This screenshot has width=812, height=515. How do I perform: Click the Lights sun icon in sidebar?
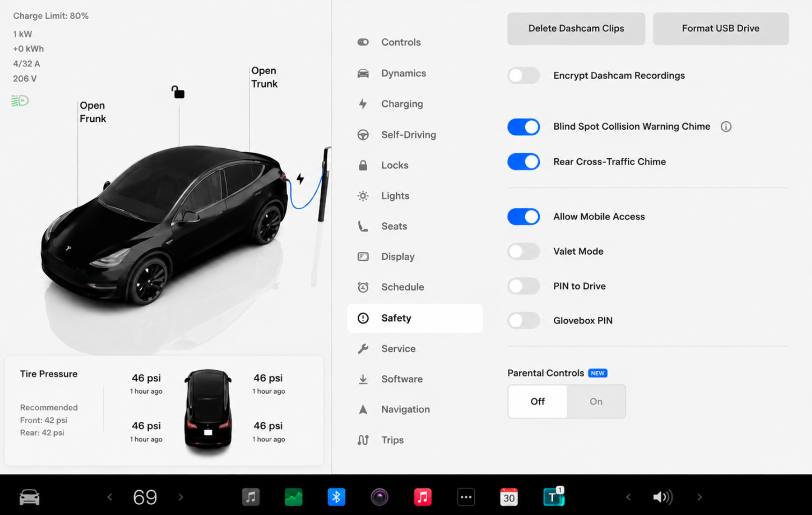363,196
